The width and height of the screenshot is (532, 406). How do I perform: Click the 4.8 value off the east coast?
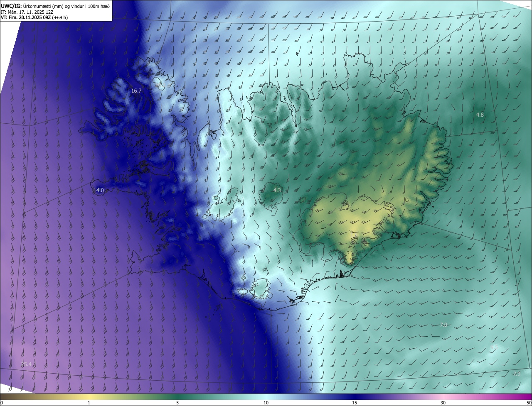(480, 115)
